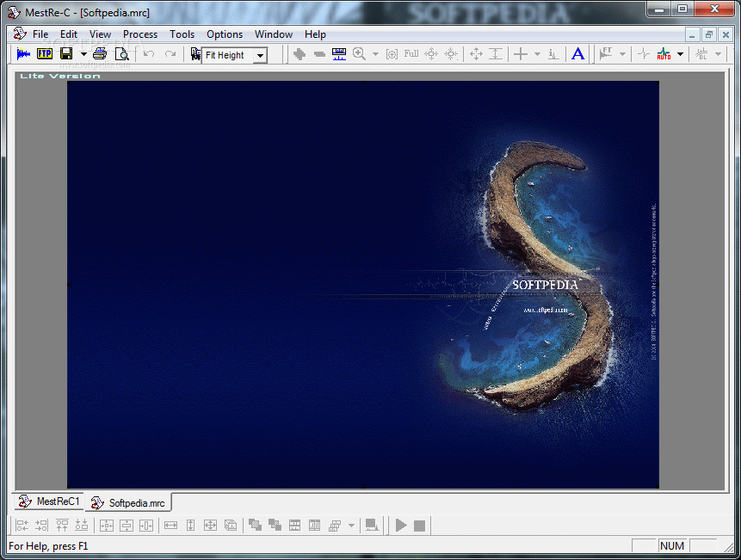Open the AUTO phase dropdown arrow

point(681,54)
